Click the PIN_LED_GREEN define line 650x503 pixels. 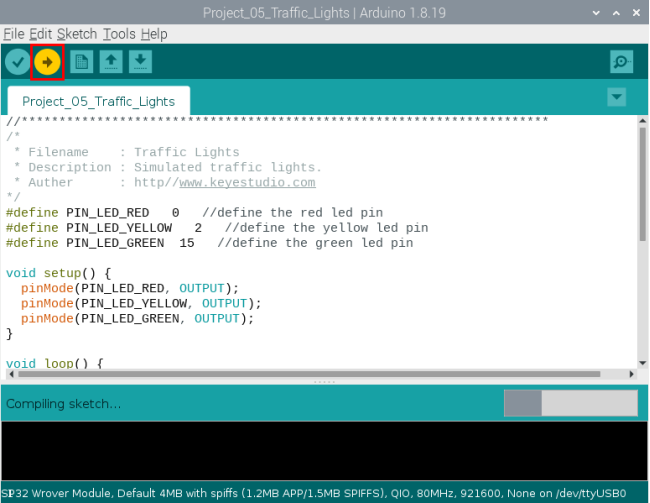pyautogui.click(x=209, y=243)
